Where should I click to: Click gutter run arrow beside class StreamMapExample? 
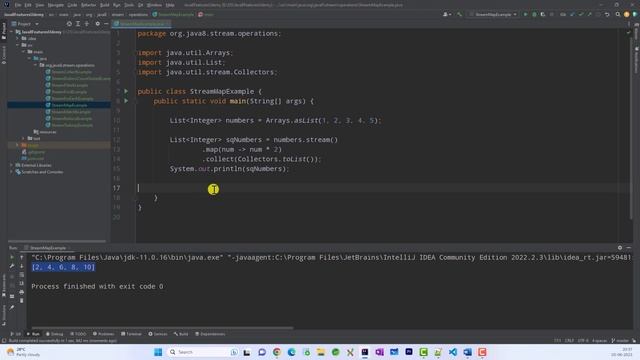[126, 91]
